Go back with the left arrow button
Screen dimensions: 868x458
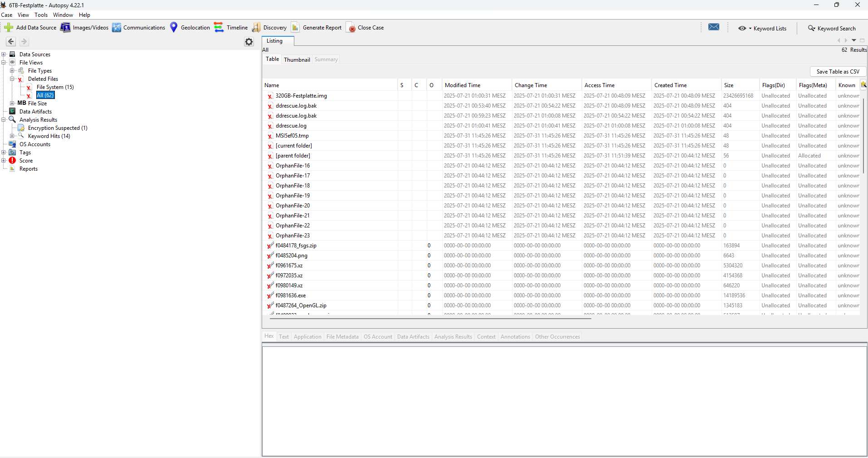[11, 42]
